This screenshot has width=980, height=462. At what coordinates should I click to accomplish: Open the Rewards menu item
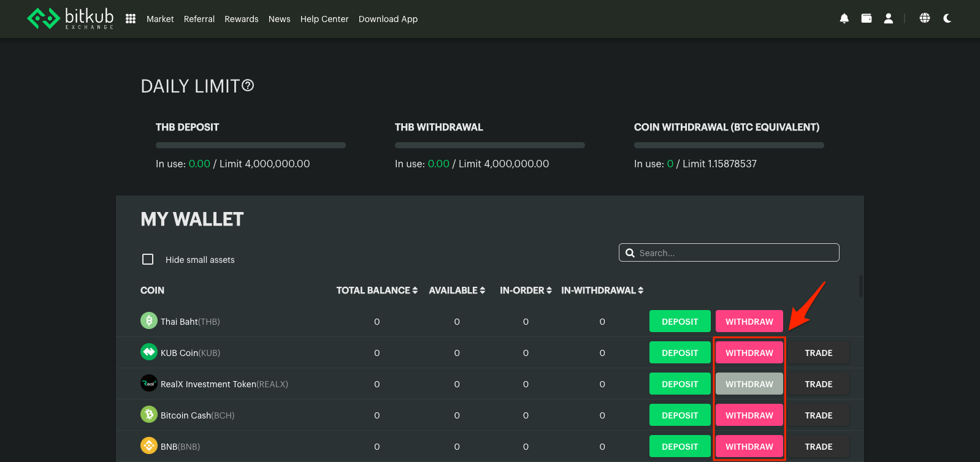(242, 19)
